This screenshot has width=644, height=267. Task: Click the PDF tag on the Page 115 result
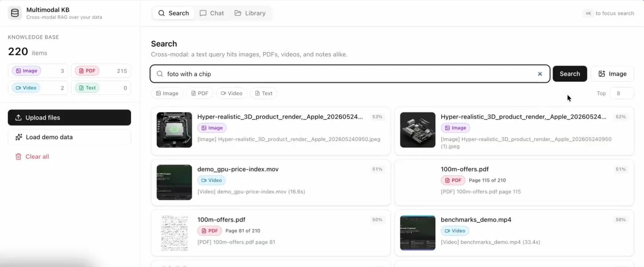453,180
